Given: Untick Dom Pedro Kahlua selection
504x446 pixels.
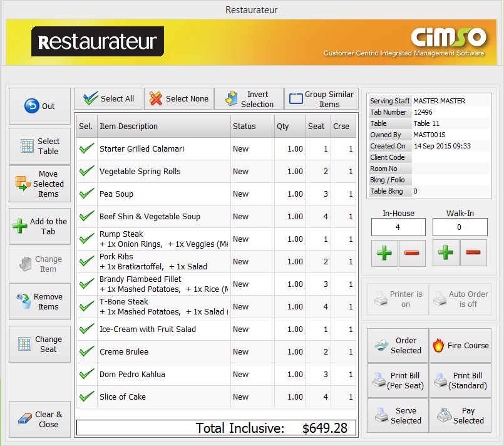Looking at the screenshot, I should click(x=87, y=374).
